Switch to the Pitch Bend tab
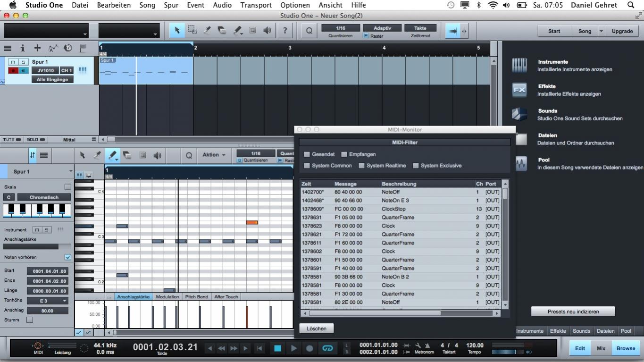This screenshot has height=362, width=644. [196, 297]
